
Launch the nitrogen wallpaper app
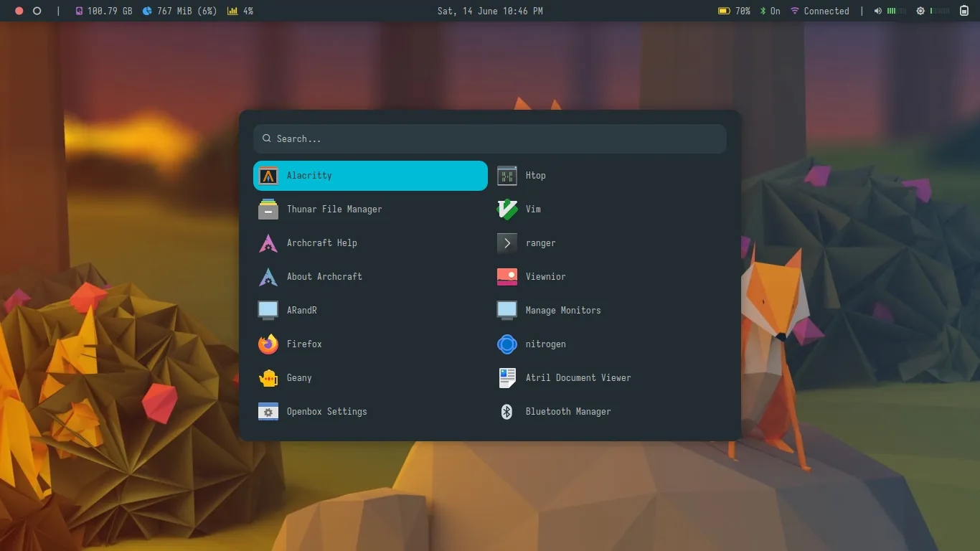(609, 344)
